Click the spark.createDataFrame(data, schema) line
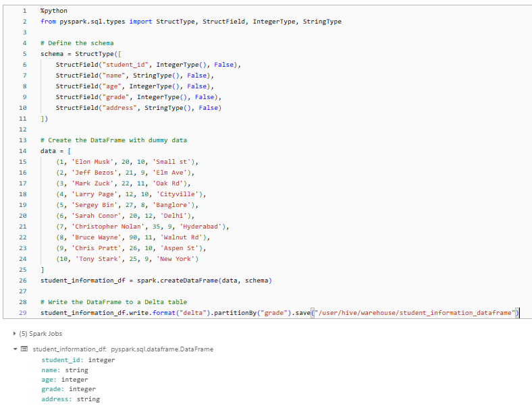Viewport: 532px width, 408px height. [156, 280]
